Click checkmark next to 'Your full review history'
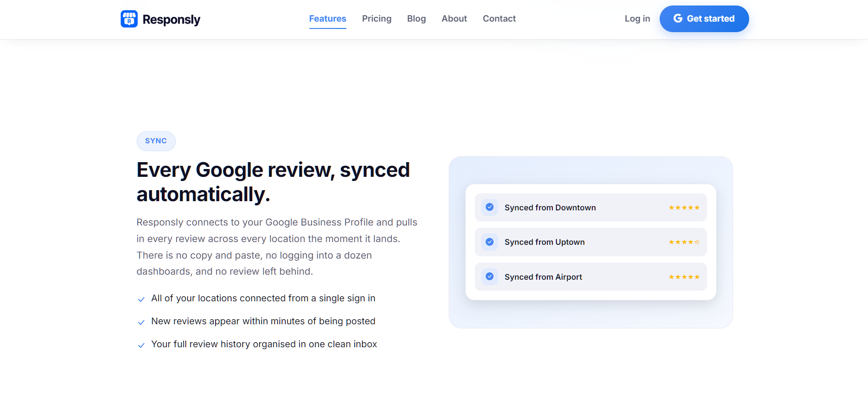Screen dimensions: 868x412 point(141,345)
